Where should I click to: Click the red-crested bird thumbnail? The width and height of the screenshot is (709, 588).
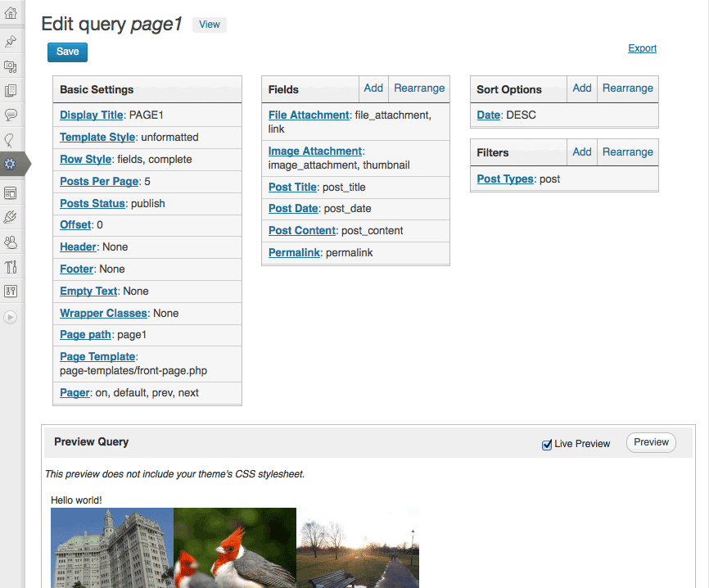tap(235, 547)
